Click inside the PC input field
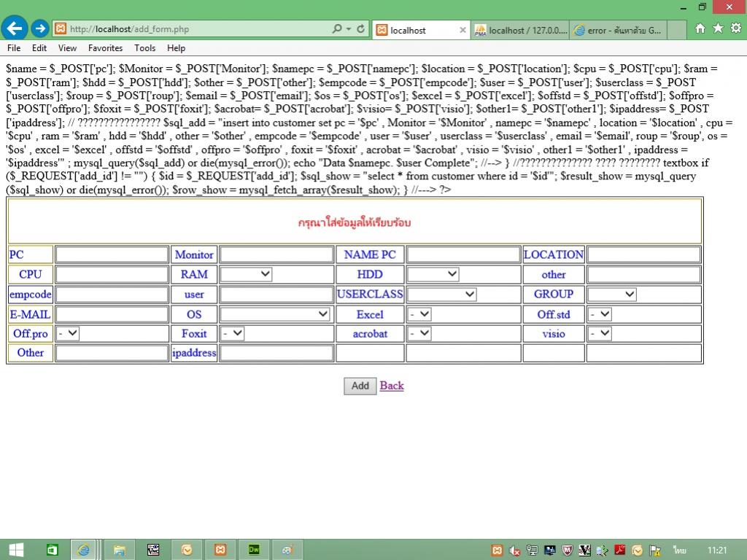The height and width of the screenshot is (560, 747). coord(111,254)
